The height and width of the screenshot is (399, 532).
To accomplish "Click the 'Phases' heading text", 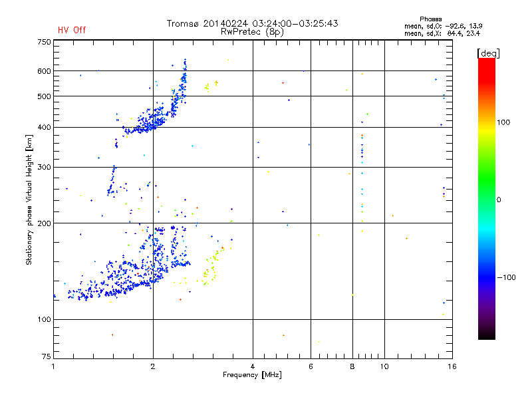I will [x=430, y=19].
